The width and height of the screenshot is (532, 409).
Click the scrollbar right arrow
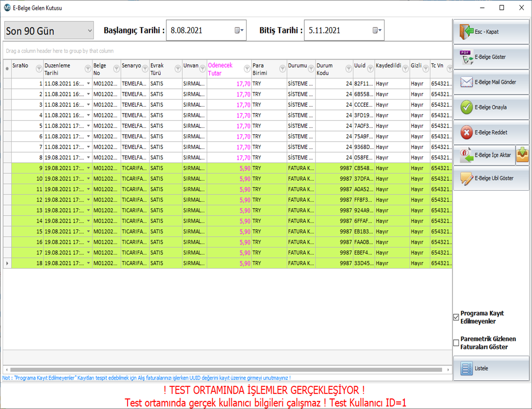pyautogui.click(x=448, y=370)
